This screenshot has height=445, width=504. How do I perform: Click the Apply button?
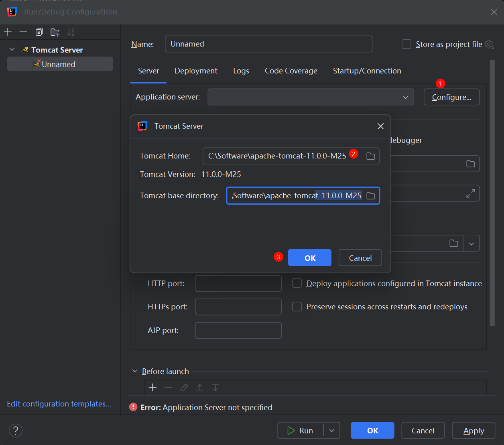[x=474, y=431]
